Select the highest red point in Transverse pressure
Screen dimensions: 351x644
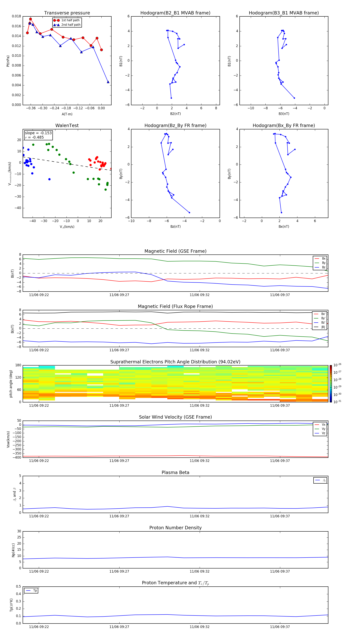30,19
